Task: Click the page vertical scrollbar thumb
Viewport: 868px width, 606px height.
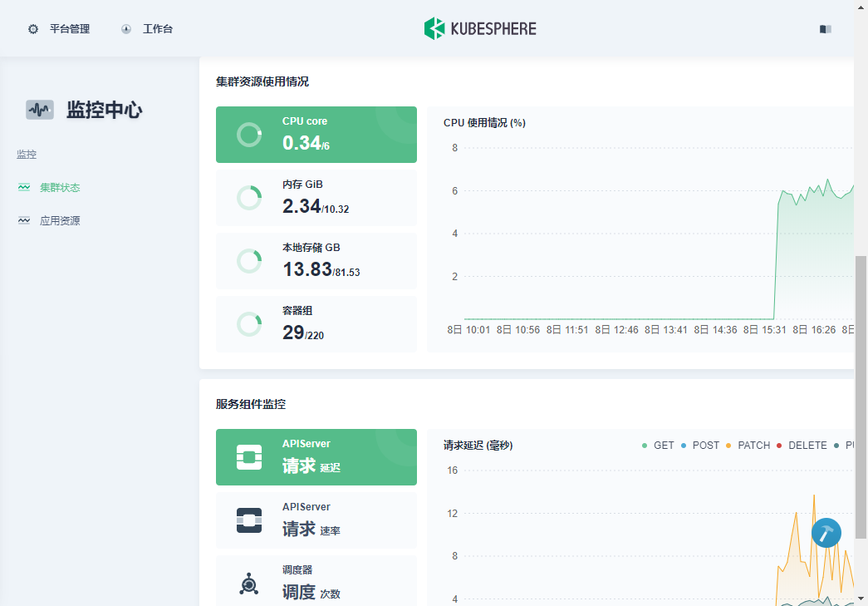Action: coord(861,397)
